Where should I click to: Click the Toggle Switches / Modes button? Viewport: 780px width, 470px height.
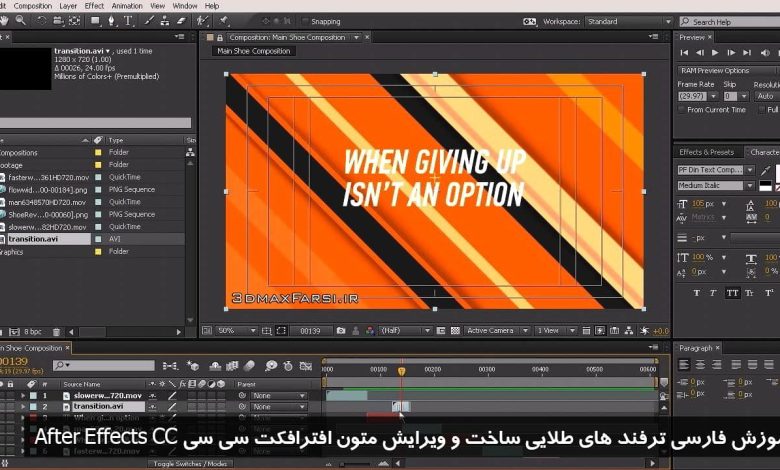[x=189, y=464]
